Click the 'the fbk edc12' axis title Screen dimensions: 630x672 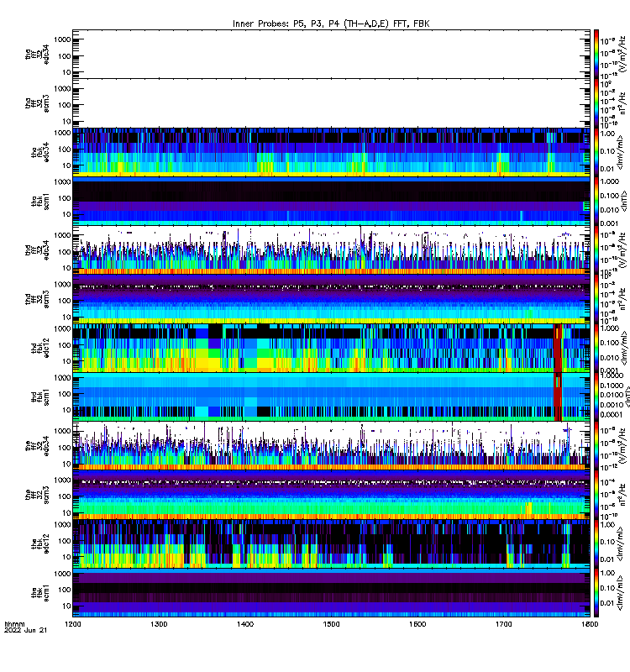pos(39,543)
